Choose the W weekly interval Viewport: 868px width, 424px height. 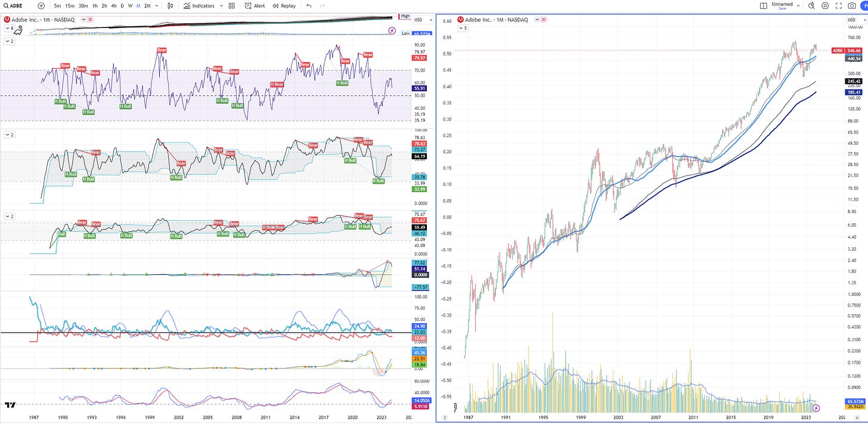[x=130, y=5]
